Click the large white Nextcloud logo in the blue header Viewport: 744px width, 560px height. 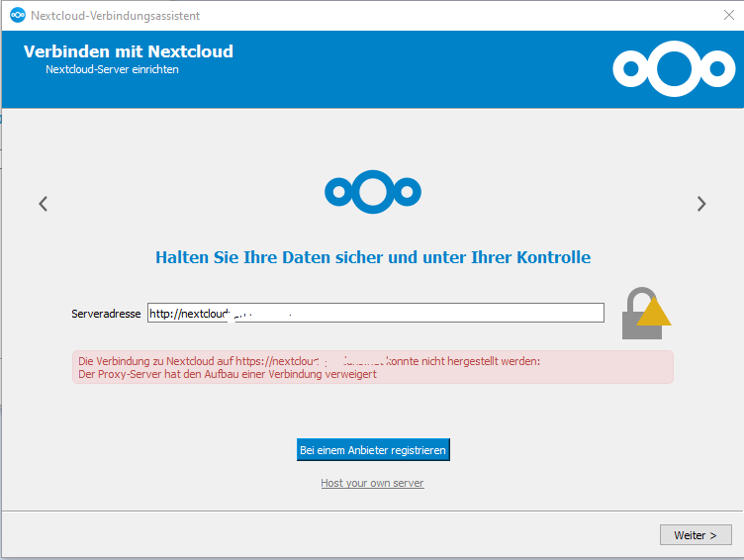pyautogui.click(x=674, y=69)
